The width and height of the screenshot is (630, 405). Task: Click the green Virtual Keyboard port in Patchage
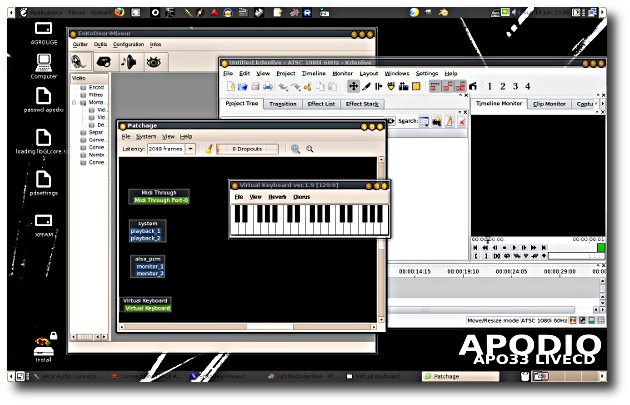[x=147, y=309]
